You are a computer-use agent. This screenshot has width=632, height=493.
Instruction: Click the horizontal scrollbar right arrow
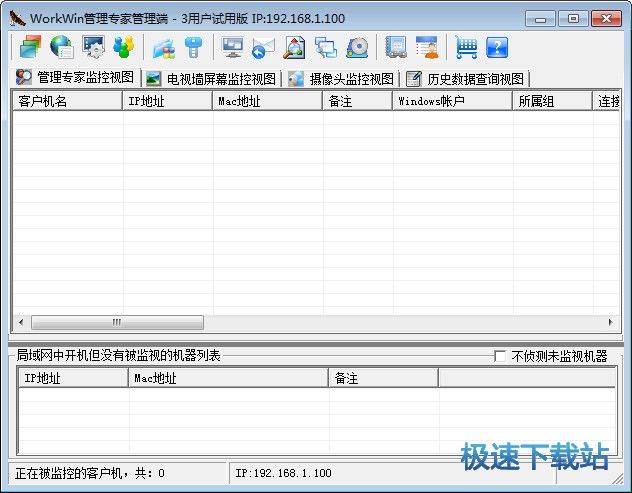pyautogui.click(x=612, y=322)
